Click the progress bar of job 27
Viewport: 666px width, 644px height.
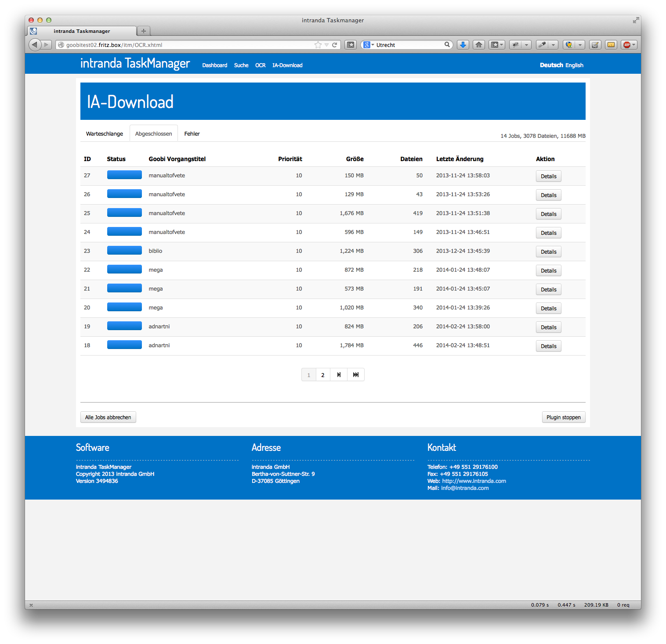click(x=124, y=175)
